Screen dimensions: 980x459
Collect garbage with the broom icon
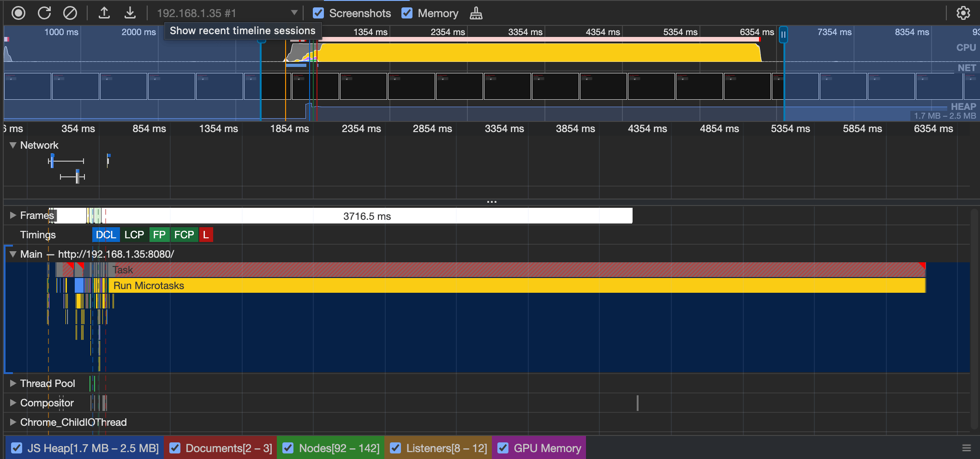tap(476, 13)
